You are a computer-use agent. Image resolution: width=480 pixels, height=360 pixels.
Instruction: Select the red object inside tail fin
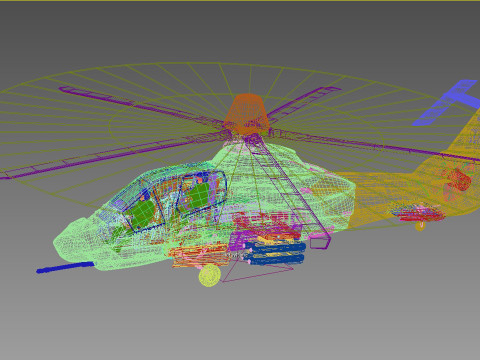[460, 180]
